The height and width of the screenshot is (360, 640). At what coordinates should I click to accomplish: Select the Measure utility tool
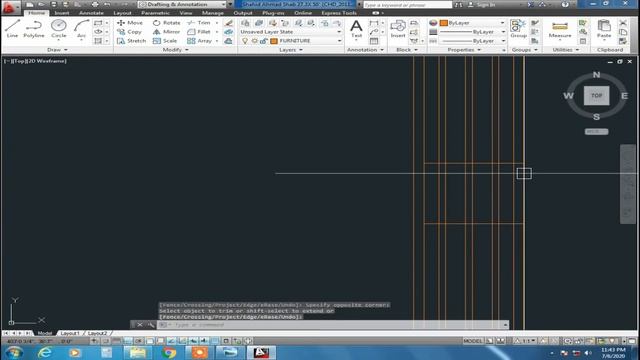tap(560, 29)
